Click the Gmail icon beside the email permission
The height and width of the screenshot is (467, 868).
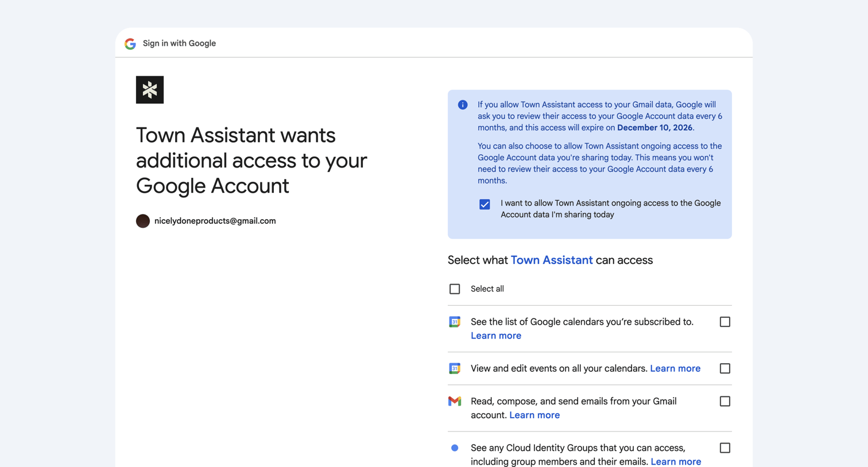[455, 401]
